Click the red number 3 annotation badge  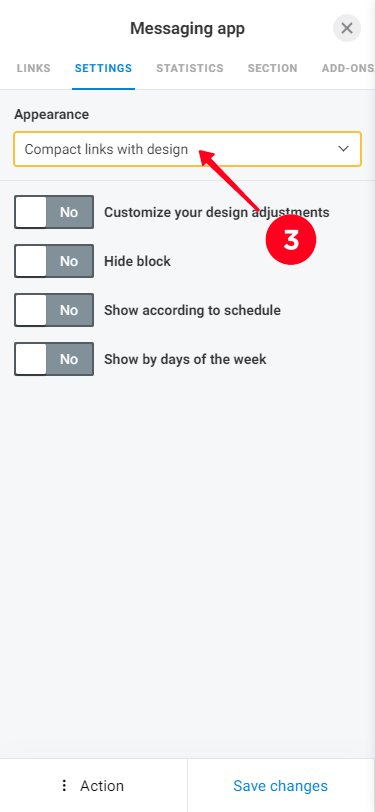click(291, 240)
